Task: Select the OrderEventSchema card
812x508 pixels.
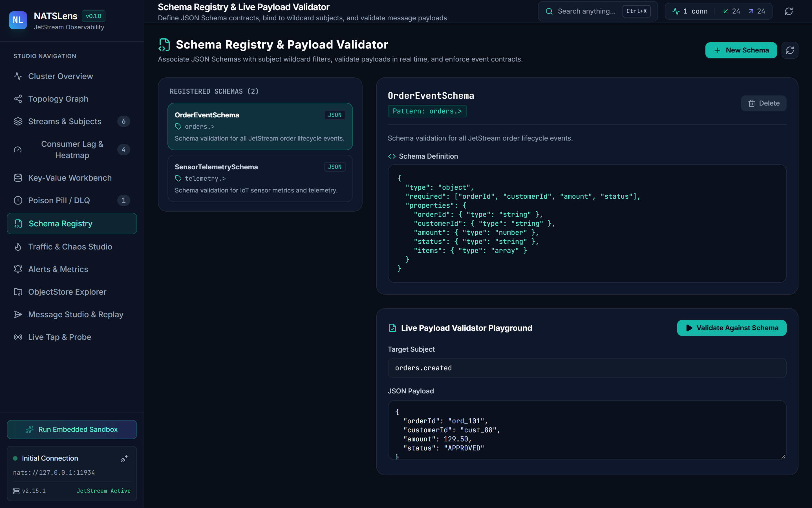Action: point(260,126)
